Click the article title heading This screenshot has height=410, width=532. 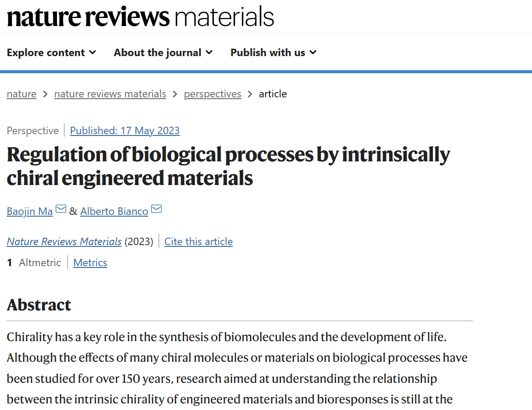(x=228, y=166)
